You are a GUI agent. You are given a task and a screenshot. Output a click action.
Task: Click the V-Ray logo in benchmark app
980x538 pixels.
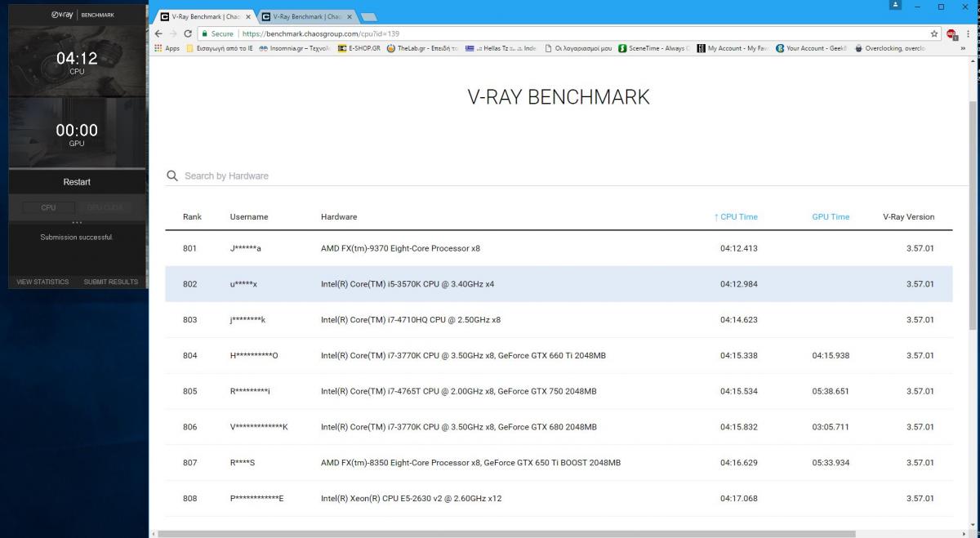60,15
